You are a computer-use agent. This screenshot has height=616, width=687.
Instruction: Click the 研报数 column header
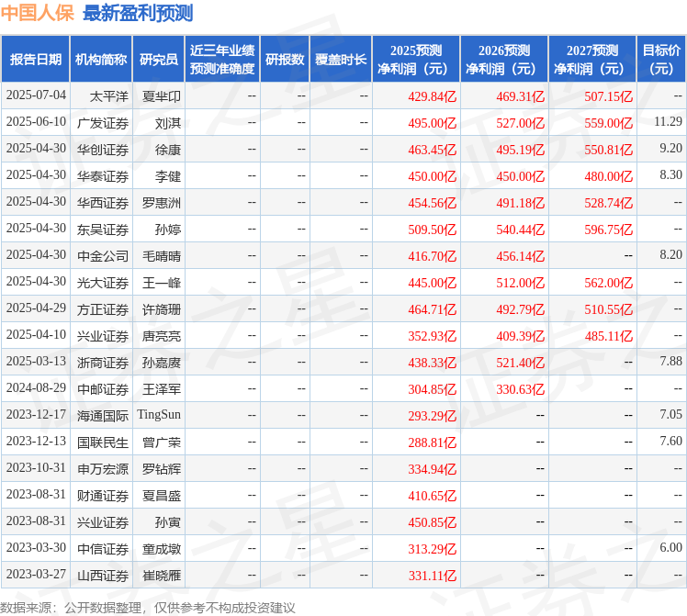[x=285, y=59]
